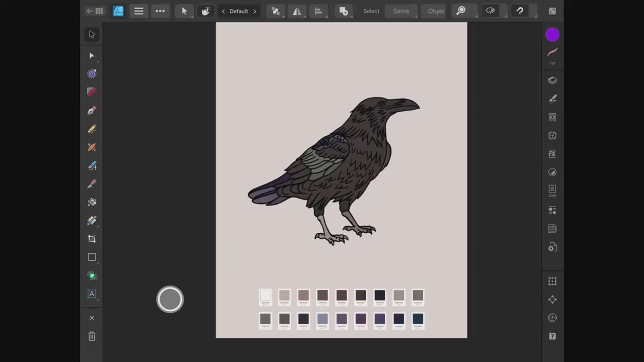Select the Pencil tool

tap(92, 129)
